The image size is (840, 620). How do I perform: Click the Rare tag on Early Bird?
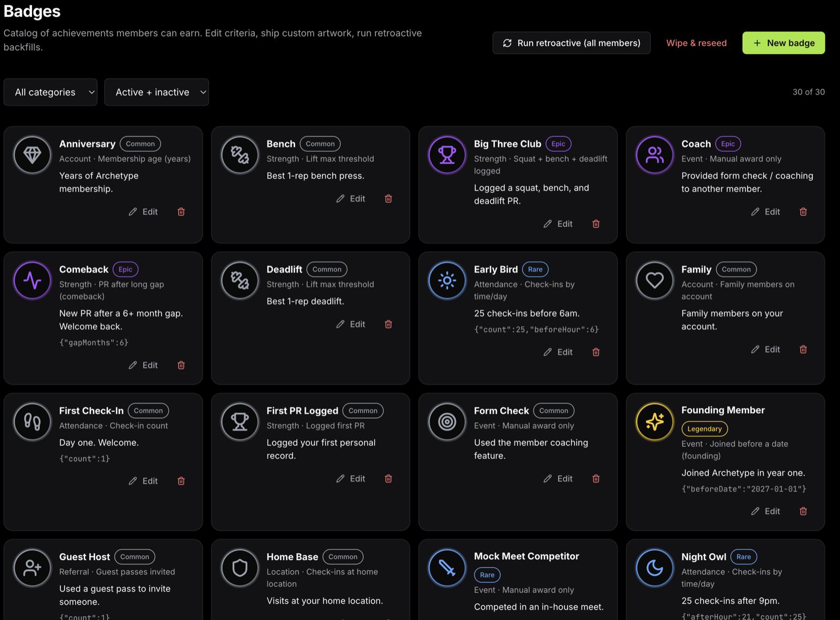535,269
